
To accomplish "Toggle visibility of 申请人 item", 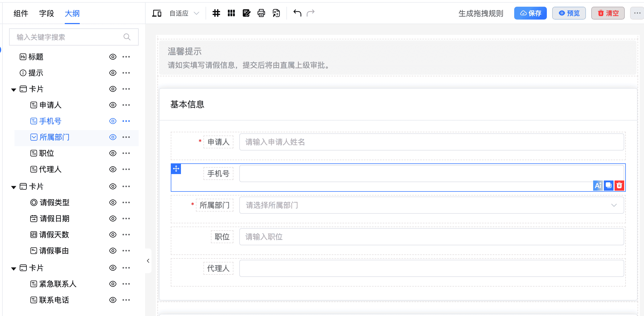I will (x=113, y=105).
